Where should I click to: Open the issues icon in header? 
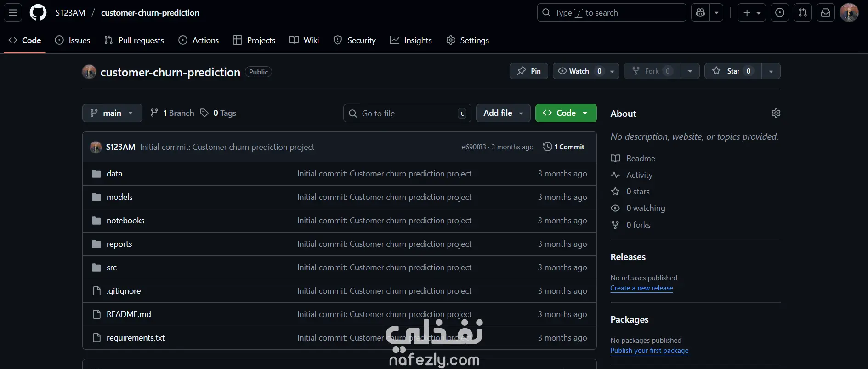(780, 13)
